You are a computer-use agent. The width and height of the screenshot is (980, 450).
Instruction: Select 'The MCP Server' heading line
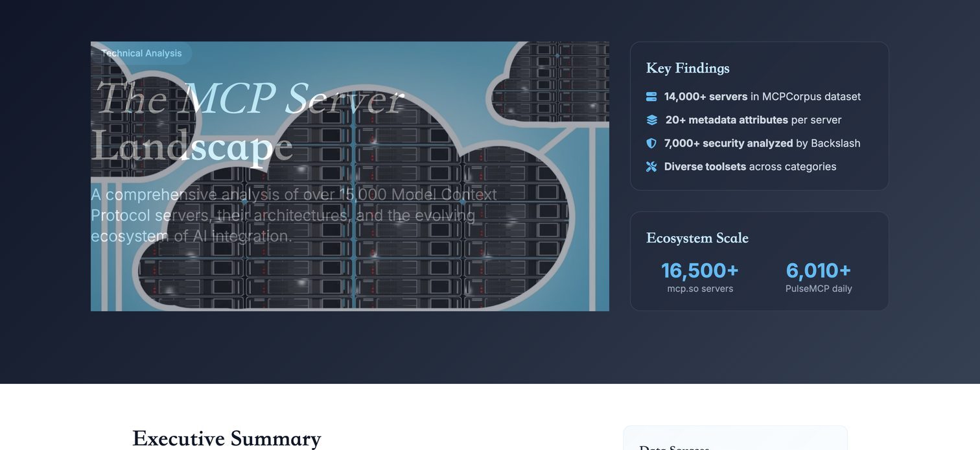(x=250, y=99)
